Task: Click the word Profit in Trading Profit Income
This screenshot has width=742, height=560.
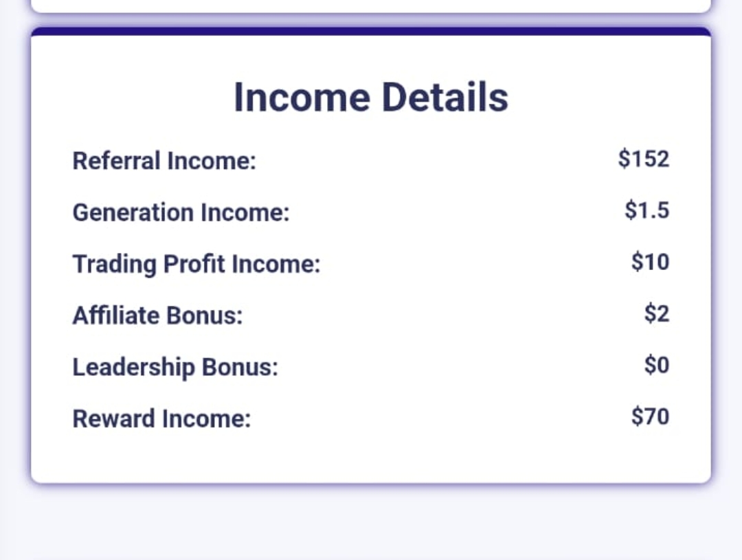Action: 194,264
